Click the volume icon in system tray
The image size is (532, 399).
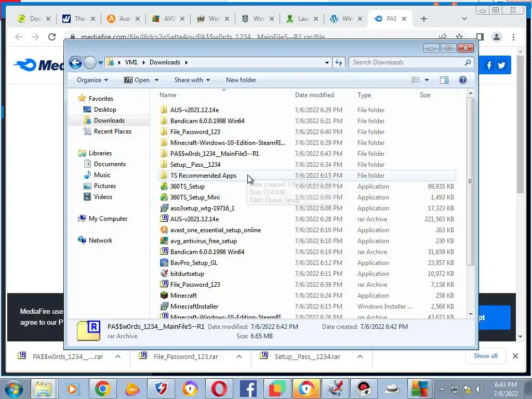tap(479, 389)
